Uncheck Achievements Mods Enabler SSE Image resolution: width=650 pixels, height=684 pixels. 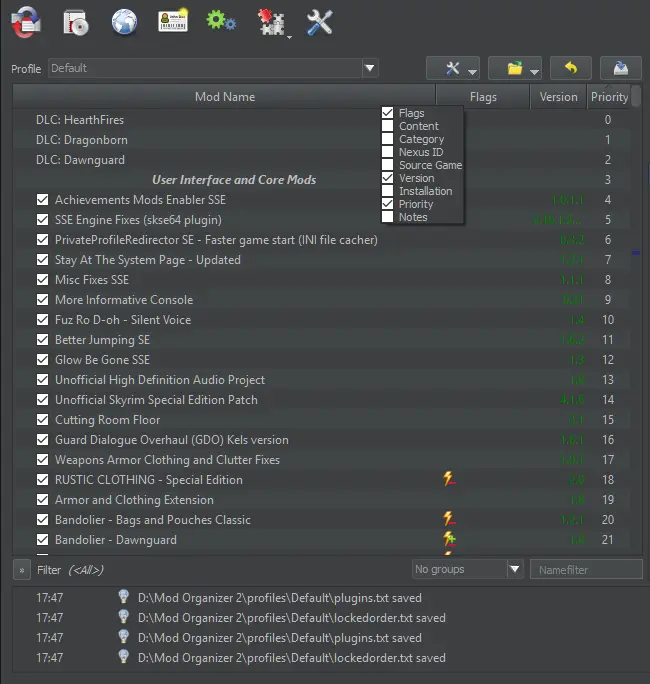42,200
